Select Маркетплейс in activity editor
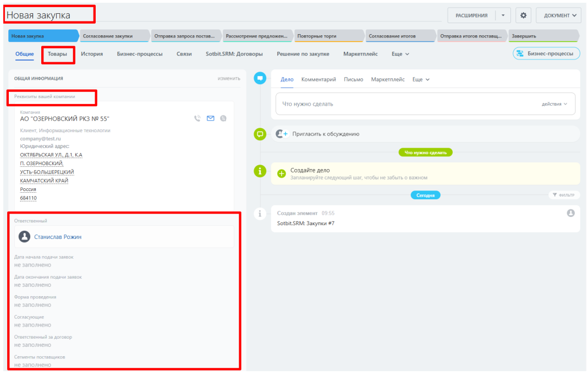This screenshot has height=375, width=588. 388,80
